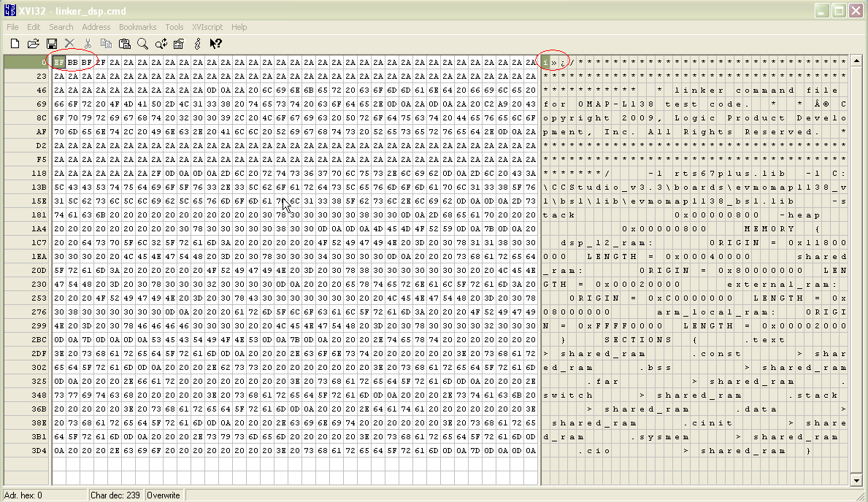Viewport: 868px width, 502px height.
Task: Open Find with magnifying glass icon
Action: click(x=143, y=44)
